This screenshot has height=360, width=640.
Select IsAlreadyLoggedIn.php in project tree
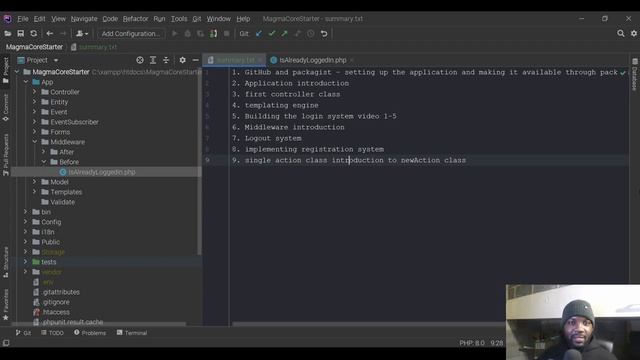click(102, 172)
